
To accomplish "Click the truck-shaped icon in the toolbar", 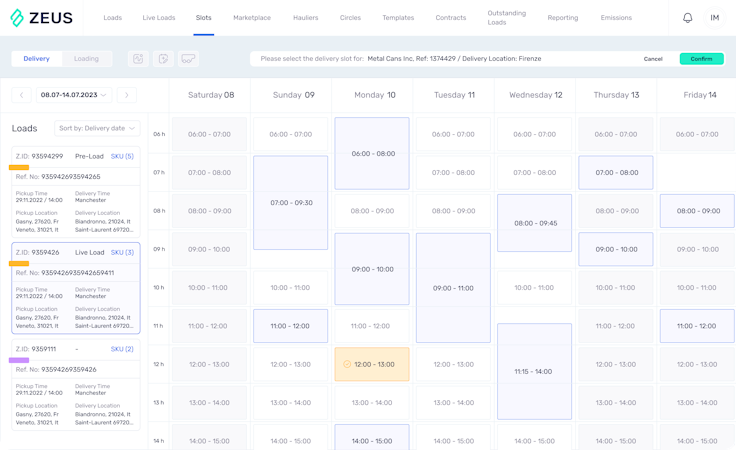I will (x=188, y=59).
